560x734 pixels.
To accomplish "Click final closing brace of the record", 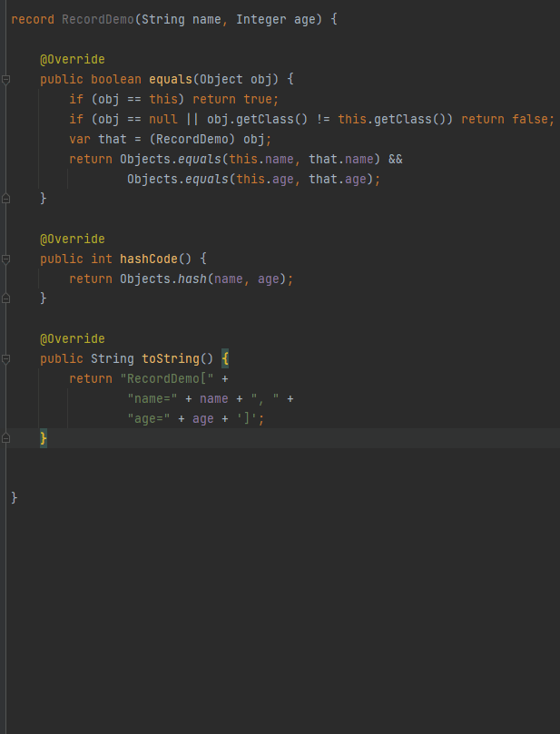I will coord(15,498).
